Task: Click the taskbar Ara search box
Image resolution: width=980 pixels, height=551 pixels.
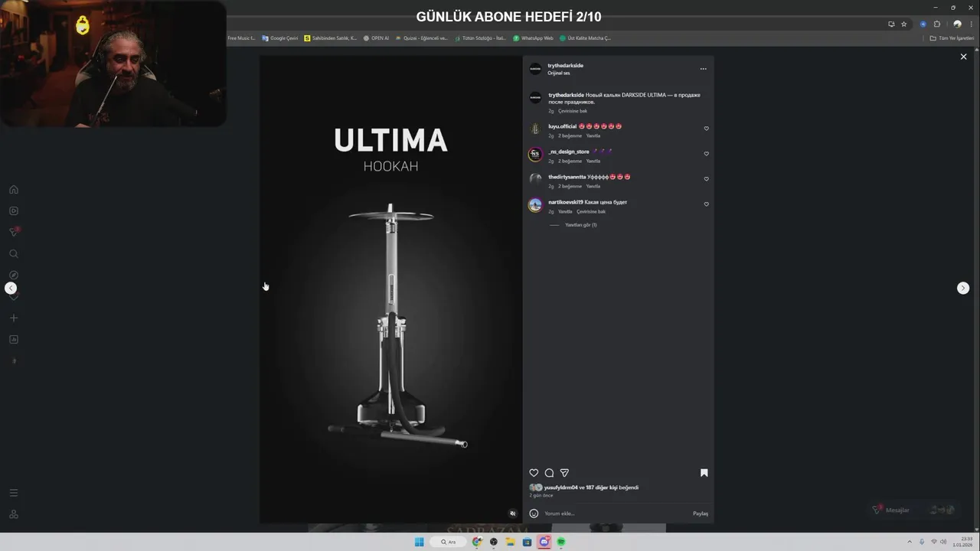Action: 449,542
